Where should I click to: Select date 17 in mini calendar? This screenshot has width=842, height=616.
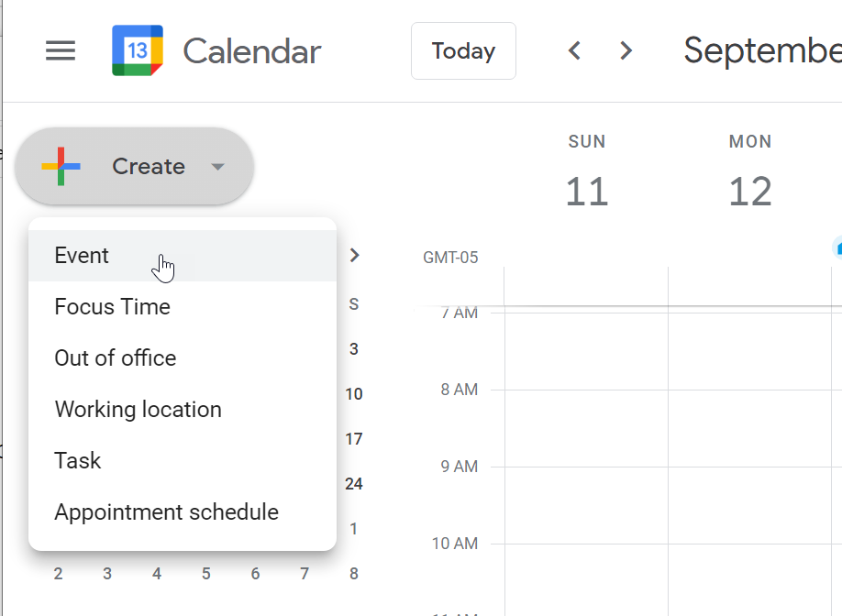click(354, 439)
